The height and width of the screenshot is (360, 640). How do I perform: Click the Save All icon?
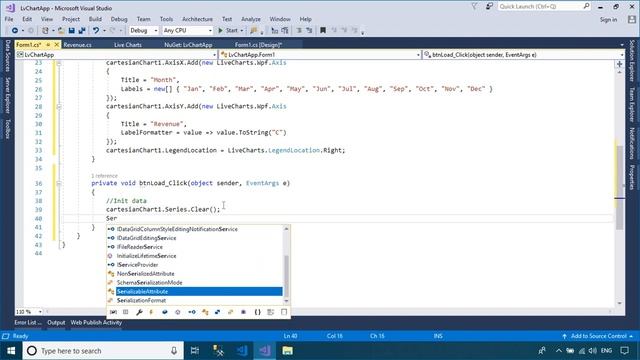point(82,31)
